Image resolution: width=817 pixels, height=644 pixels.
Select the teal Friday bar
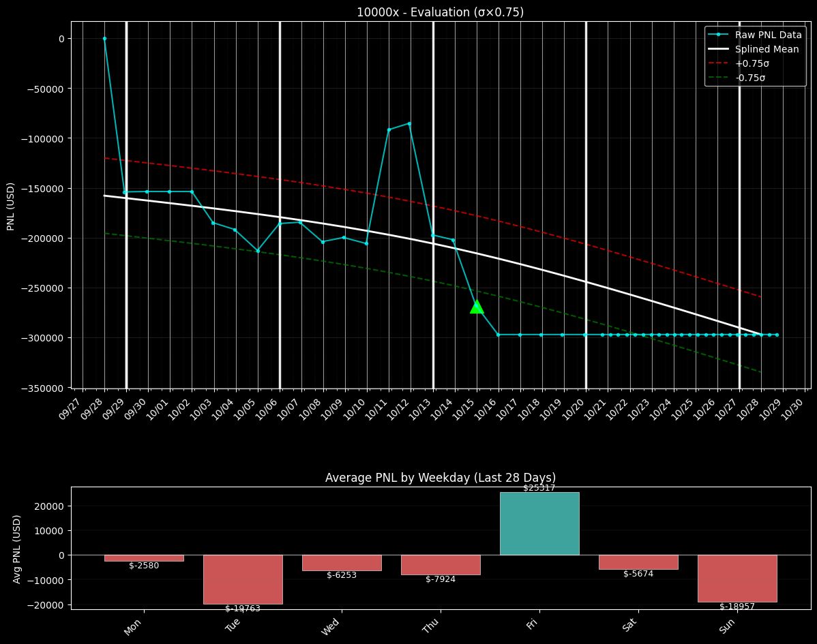pyautogui.click(x=539, y=523)
